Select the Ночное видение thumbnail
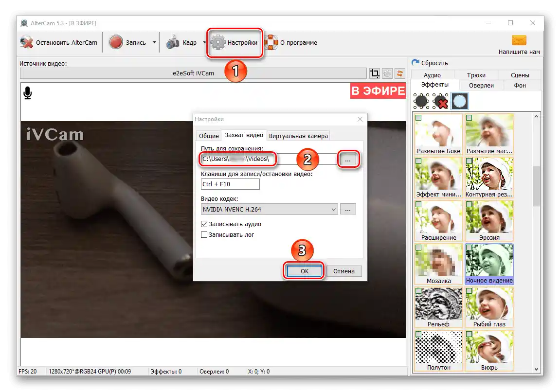Viewport: 560px width, 392px height. coord(489,264)
